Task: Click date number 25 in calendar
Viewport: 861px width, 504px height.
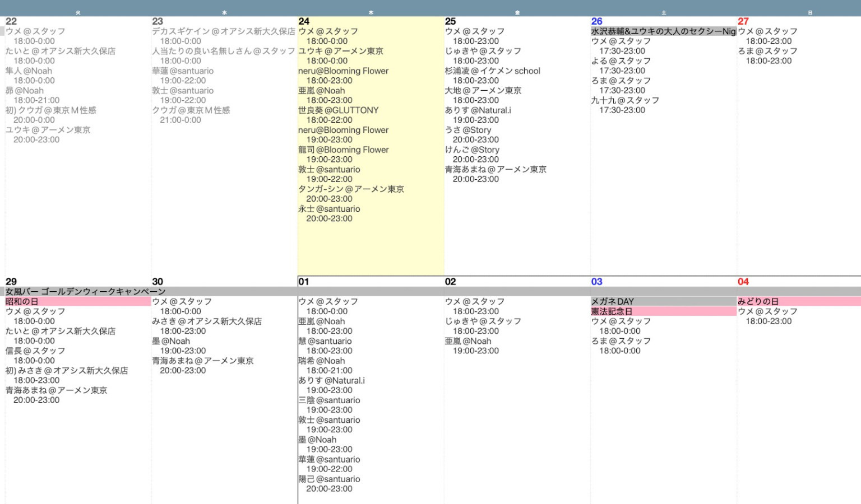Action: coord(451,21)
